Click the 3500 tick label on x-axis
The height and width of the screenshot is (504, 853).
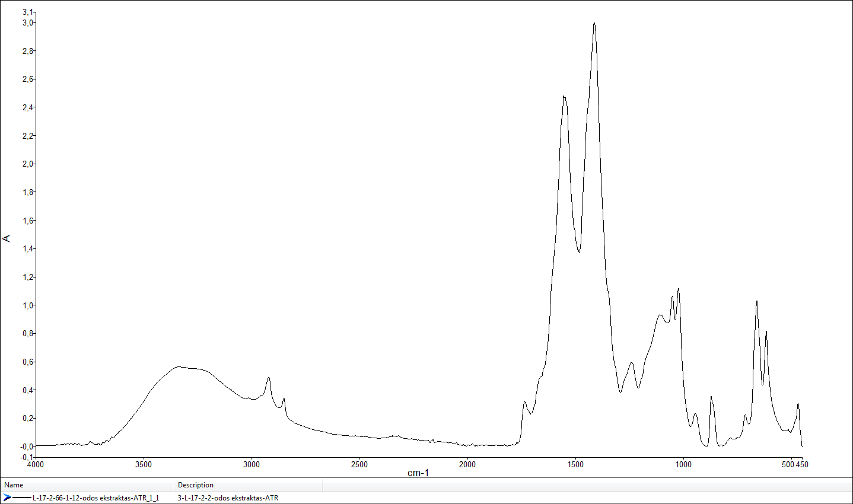(x=144, y=464)
